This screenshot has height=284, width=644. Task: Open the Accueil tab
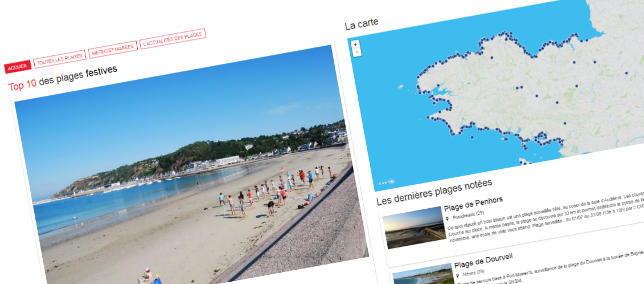[x=18, y=67]
